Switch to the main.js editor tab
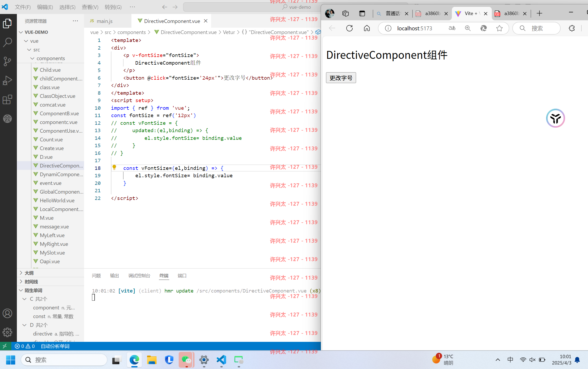 [107, 21]
